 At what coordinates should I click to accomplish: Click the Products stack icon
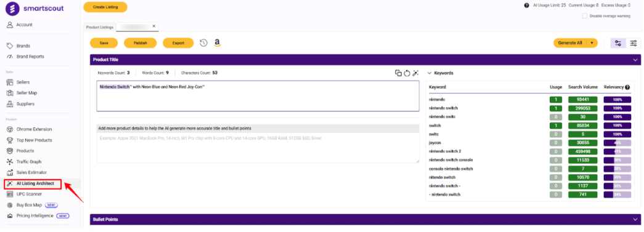click(x=10, y=151)
